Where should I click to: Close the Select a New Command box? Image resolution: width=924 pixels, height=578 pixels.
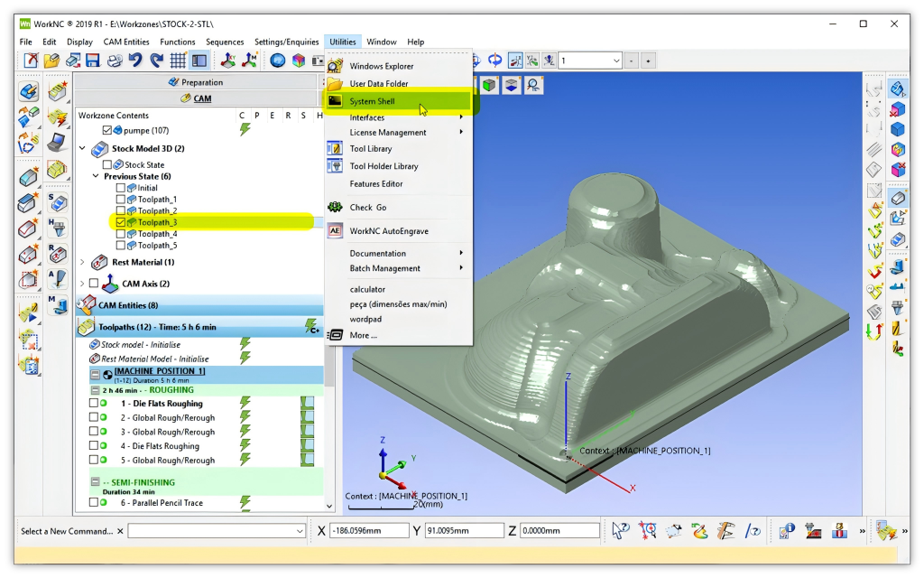120,531
